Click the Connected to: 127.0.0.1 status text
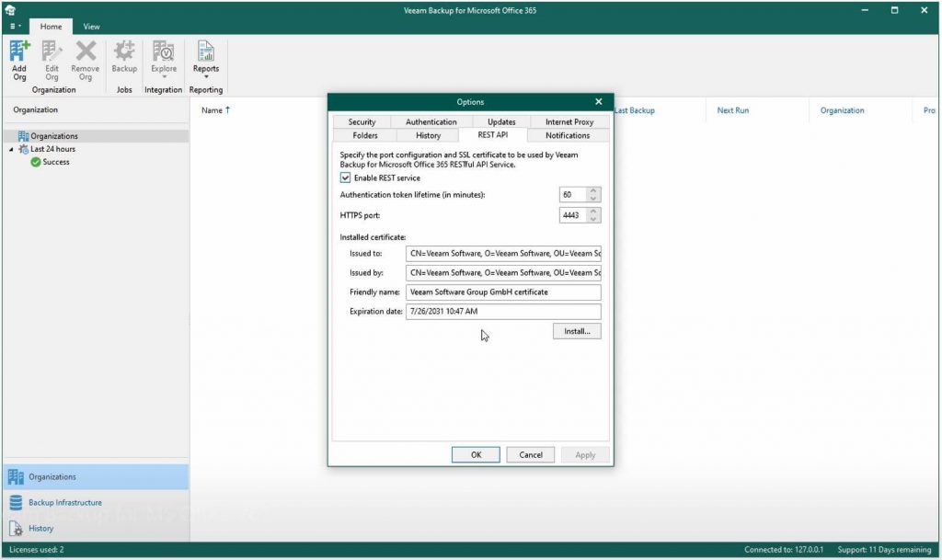This screenshot has height=560, width=942. click(x=784, y=549)
